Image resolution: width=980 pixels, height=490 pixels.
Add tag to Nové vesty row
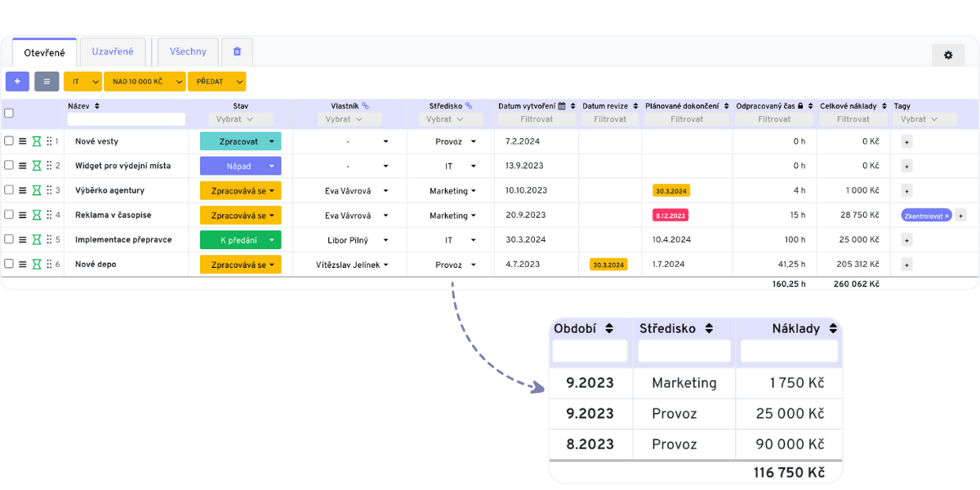point(906,141)
